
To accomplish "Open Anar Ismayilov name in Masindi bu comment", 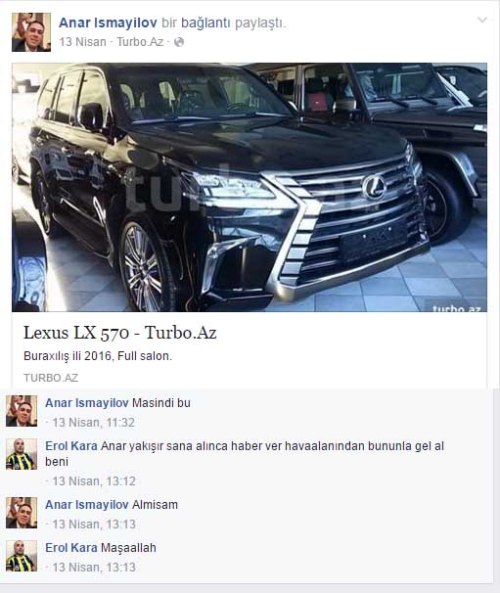I will 87,403.
